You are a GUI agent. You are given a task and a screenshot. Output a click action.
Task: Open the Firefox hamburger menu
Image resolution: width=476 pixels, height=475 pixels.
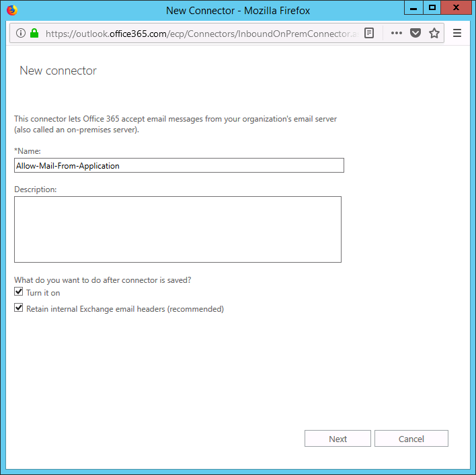point(457,33)
